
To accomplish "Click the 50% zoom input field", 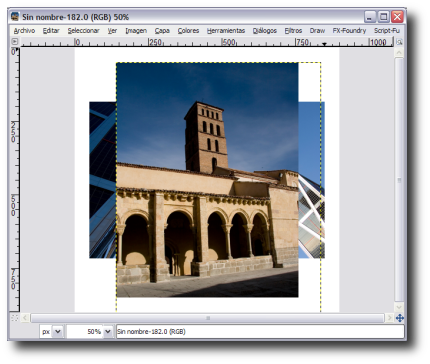I will click(x=85, y=332).
